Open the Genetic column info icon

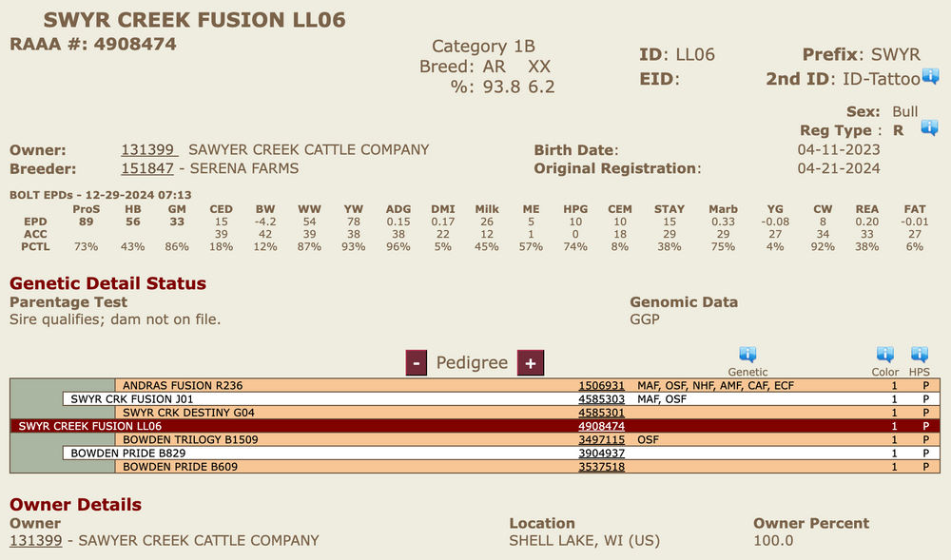point(747,356)
